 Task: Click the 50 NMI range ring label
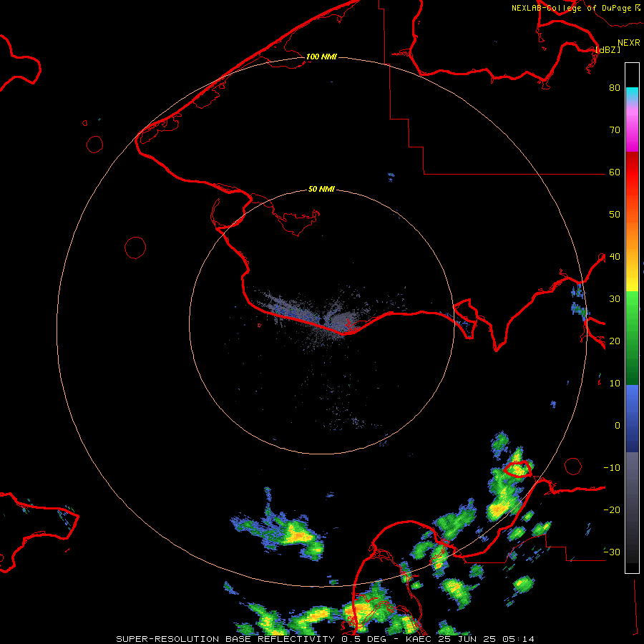(x=321, y=189)
